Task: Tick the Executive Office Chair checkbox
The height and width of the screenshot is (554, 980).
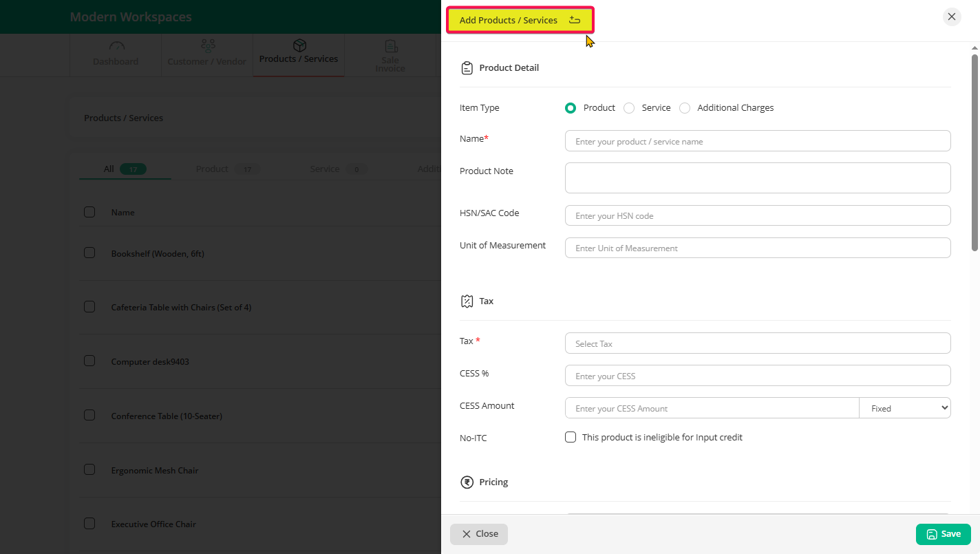Action: pyautogui.click(x=89, y=524)
